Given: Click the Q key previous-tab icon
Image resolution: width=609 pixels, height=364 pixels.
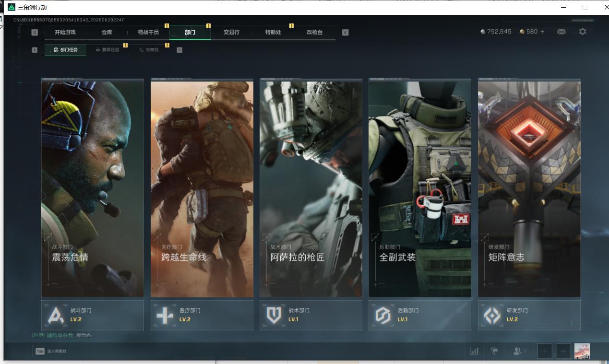Looking at the screenshot, I should [35, 33].
